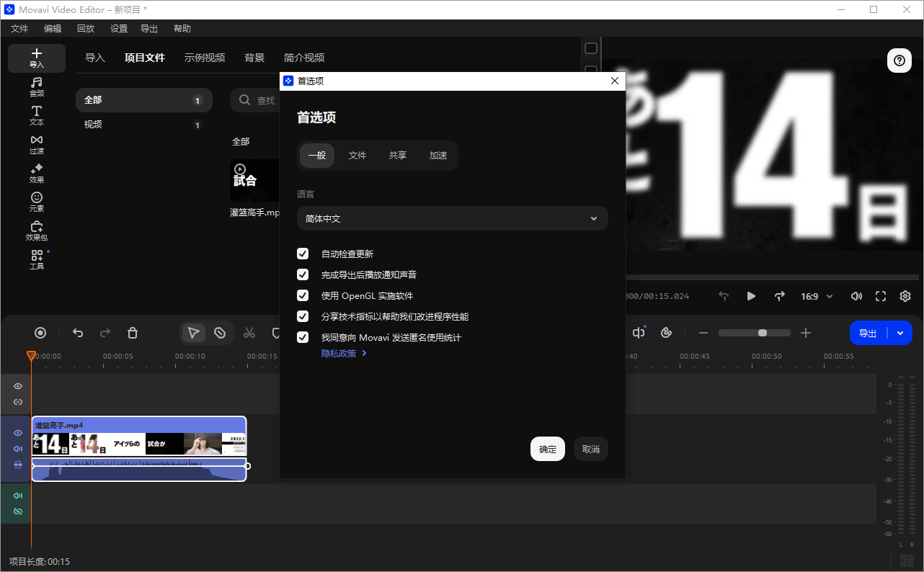Uncheck 完成导出后播放通知声音 checkbox
The height and width of the screenshot is (572, 924).
tap(303, 274)
